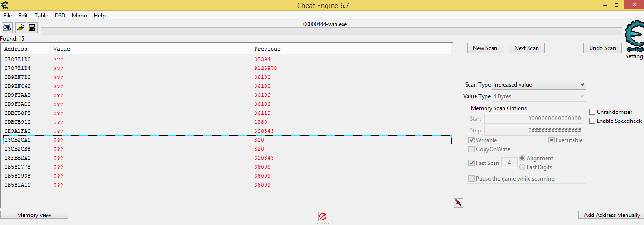Select address row 0D9EFC60
This screenshot has height=225, width=644.
pyautogui.click(x=227, y=87)
